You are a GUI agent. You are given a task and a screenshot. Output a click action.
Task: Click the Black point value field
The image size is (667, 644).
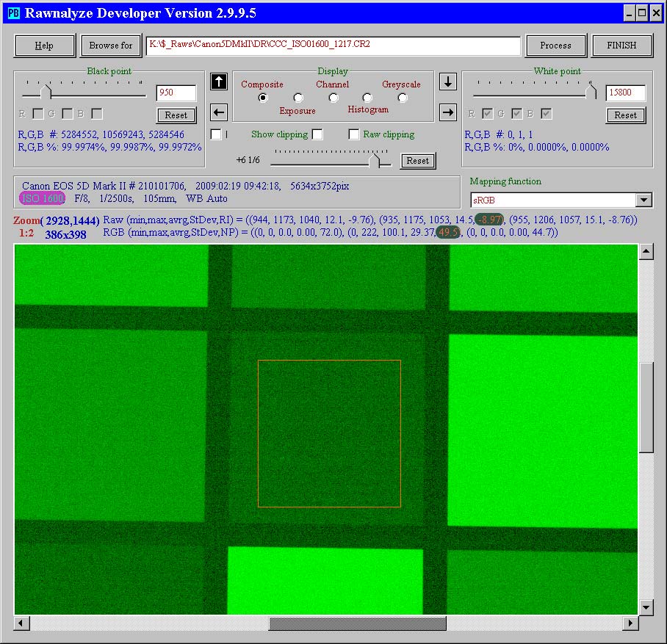(176, 93)
